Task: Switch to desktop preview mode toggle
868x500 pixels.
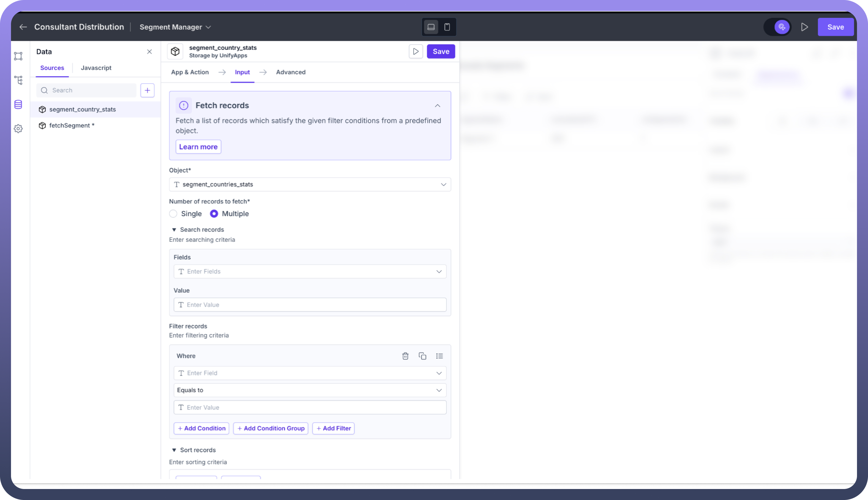Action: (x=431, y=27)
